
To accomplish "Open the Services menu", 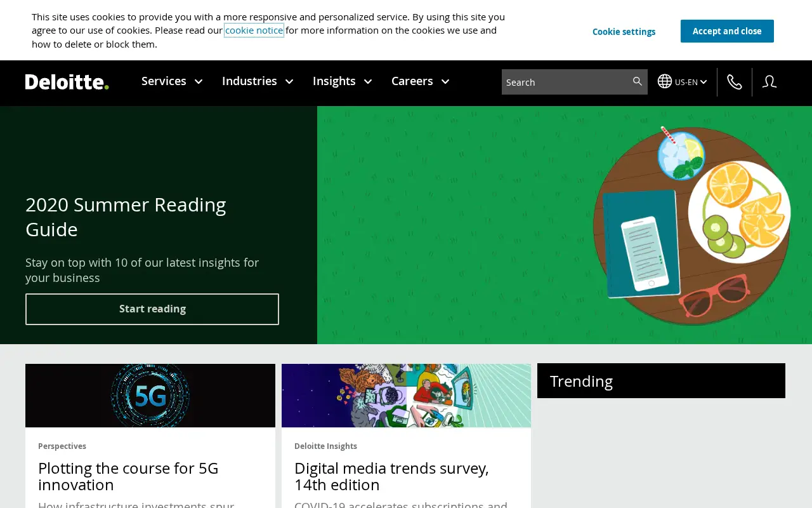I will pos(164,81).
